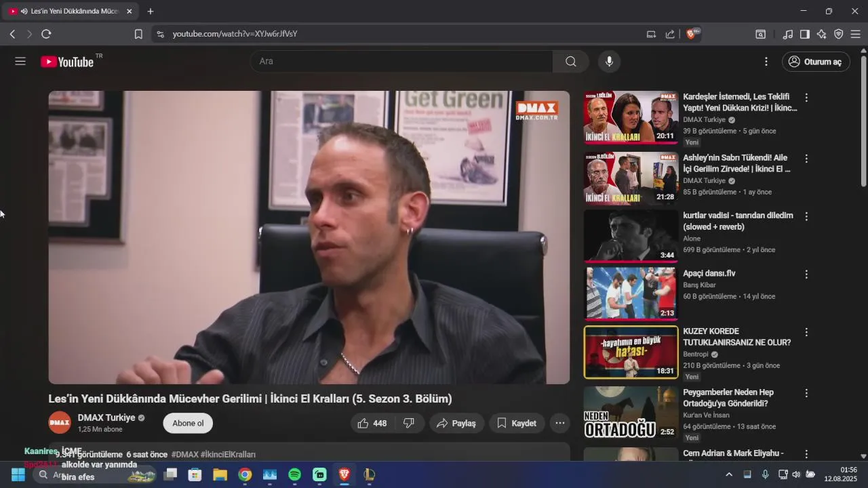Image resolution: width=868 pixels, height=488 pixels.
Task: Click the YouTube Ara search field
Action: (x=401, y=62)
